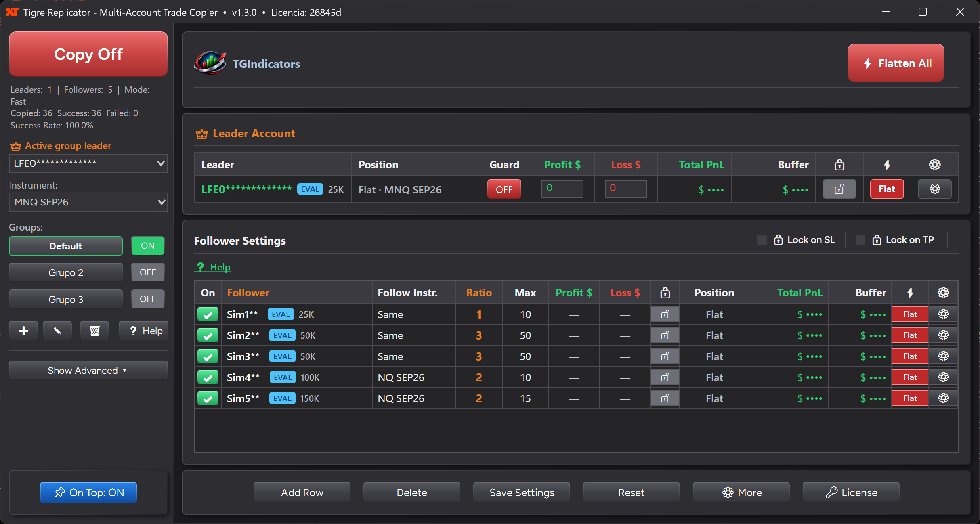This screenshot has width=980, height=524.
Task: Select the Default group
Action: click(x=66, y=246)
